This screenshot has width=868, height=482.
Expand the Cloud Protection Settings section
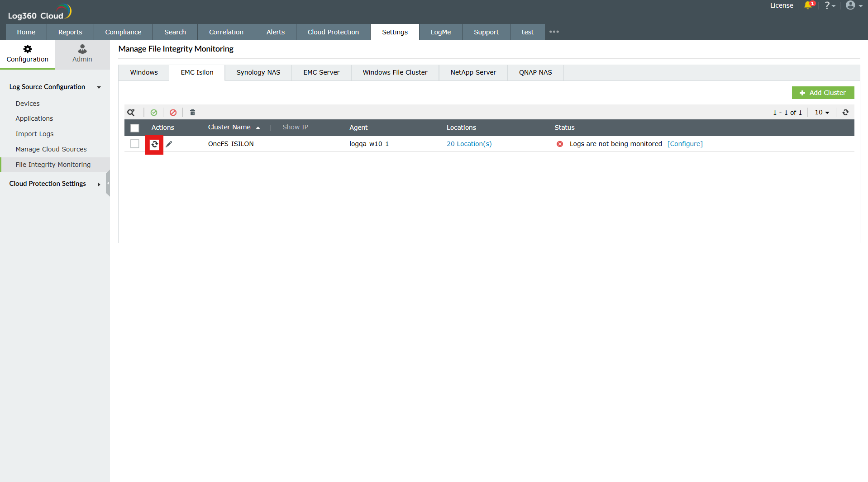[99, 184]
